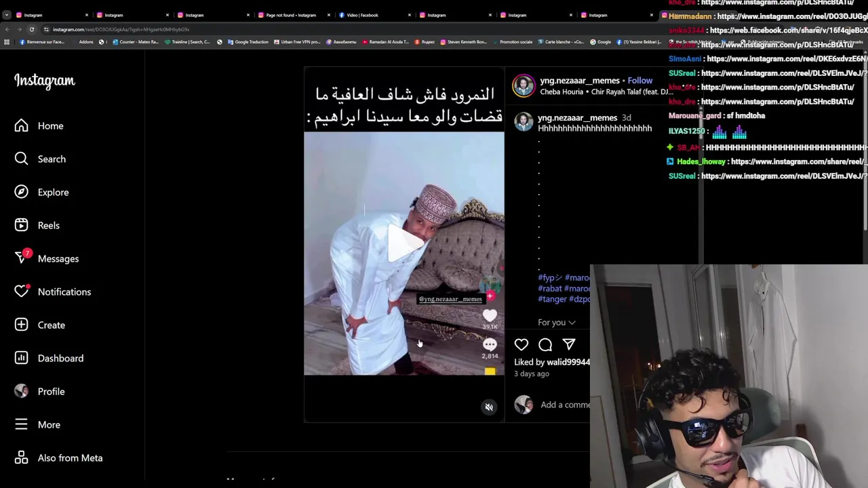The height and width of the screenshot is (488, 868).
Task: Expand the For you dropdown
Action: [557, 323]
